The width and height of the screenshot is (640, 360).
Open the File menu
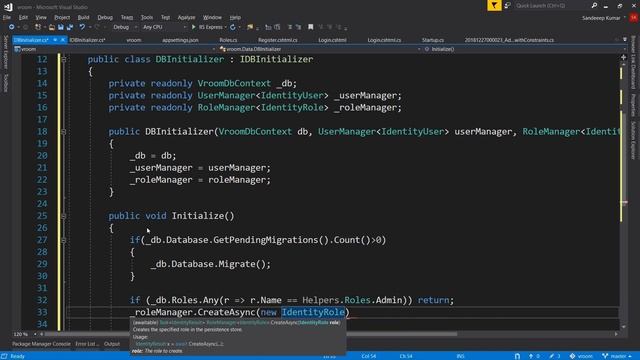click(x=7, y=18)
